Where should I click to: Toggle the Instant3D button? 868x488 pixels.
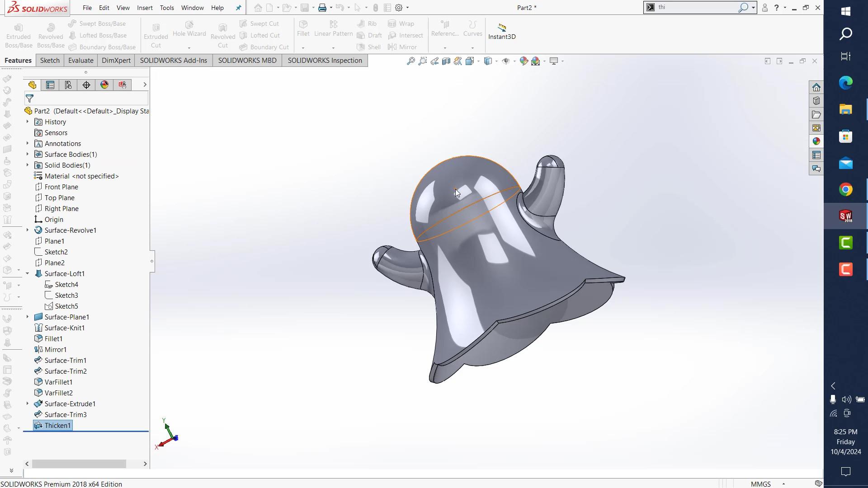click(x=501, y=32)
